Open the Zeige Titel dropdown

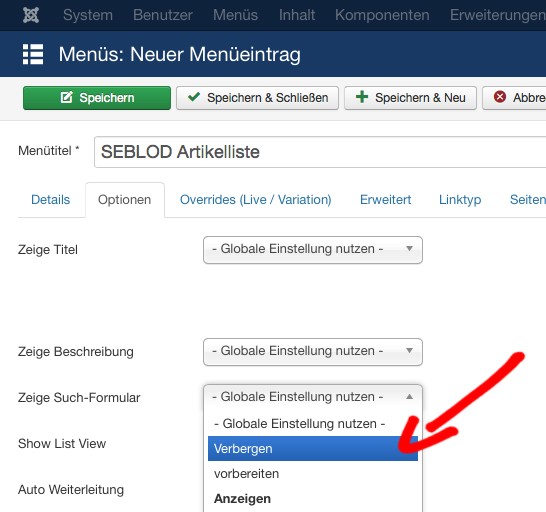[x=313, y=250]
